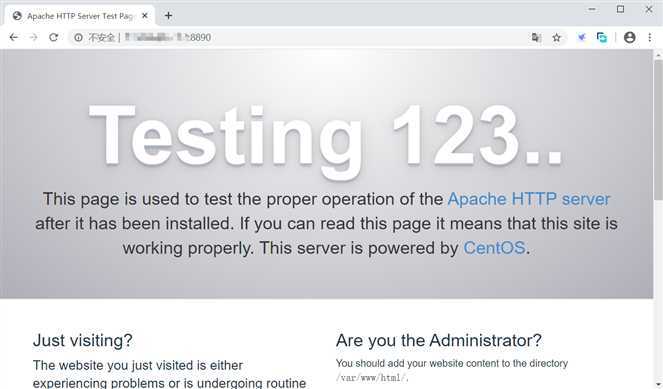This screenshot has height=389, width=663.
Task: Click the '/var/www/html/' directory text
Action: coord(372,378)
